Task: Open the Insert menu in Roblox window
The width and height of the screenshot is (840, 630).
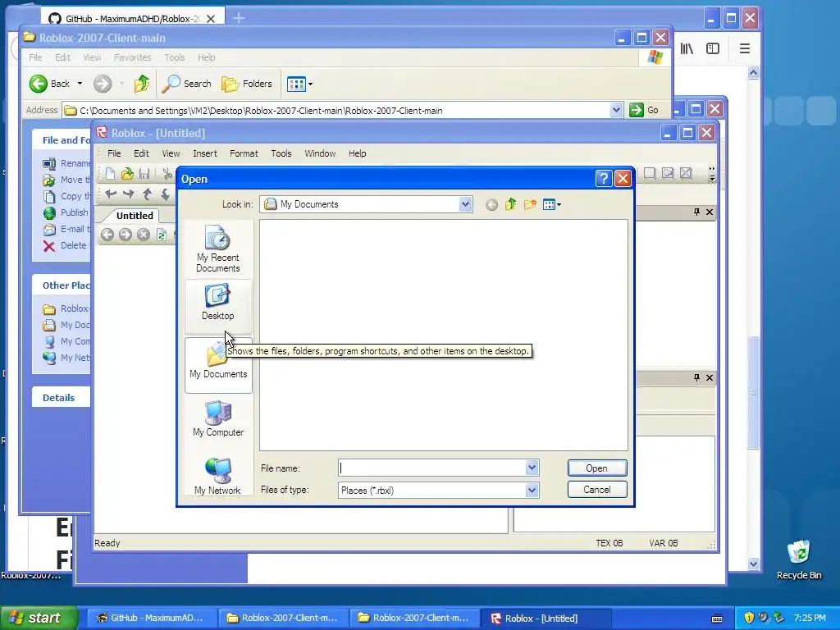Action: point(204,153)
